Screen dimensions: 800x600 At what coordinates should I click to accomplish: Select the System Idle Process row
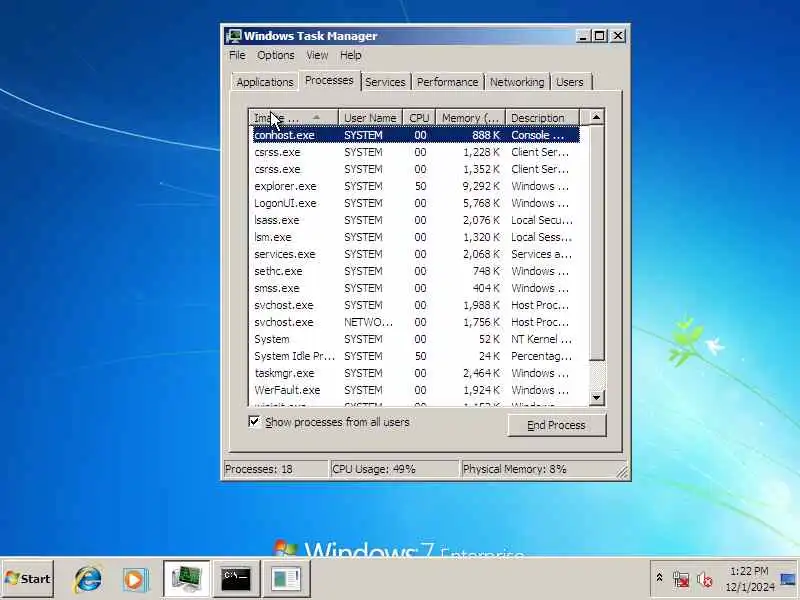[x=416, y=356]
